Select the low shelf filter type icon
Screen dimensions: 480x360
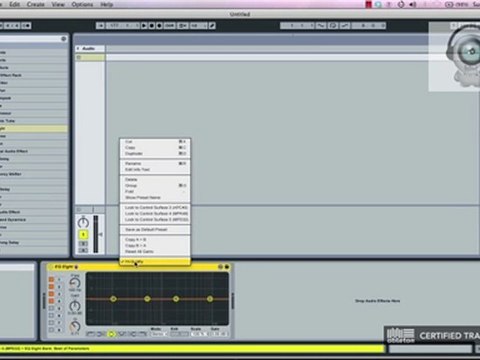point(100,334)
